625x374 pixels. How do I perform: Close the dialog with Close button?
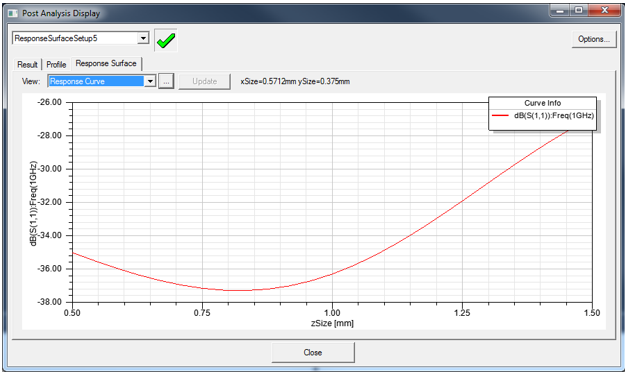[x=313, y=352]
